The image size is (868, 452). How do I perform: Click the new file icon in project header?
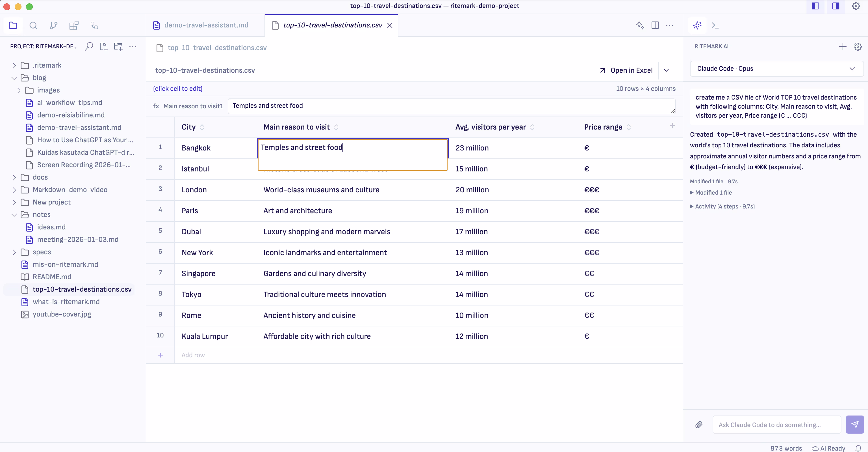pos(103,47)
